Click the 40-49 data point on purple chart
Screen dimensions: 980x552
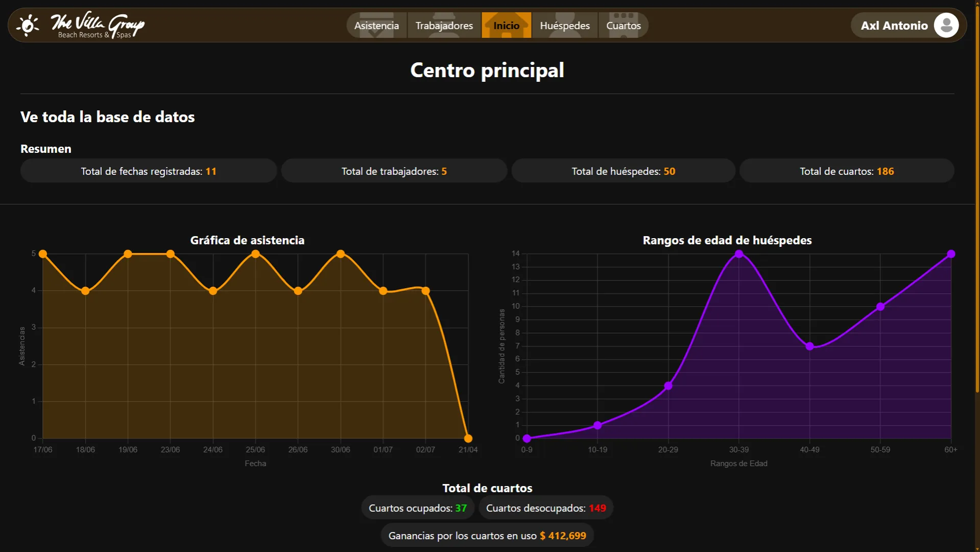(x=809, y=346)
